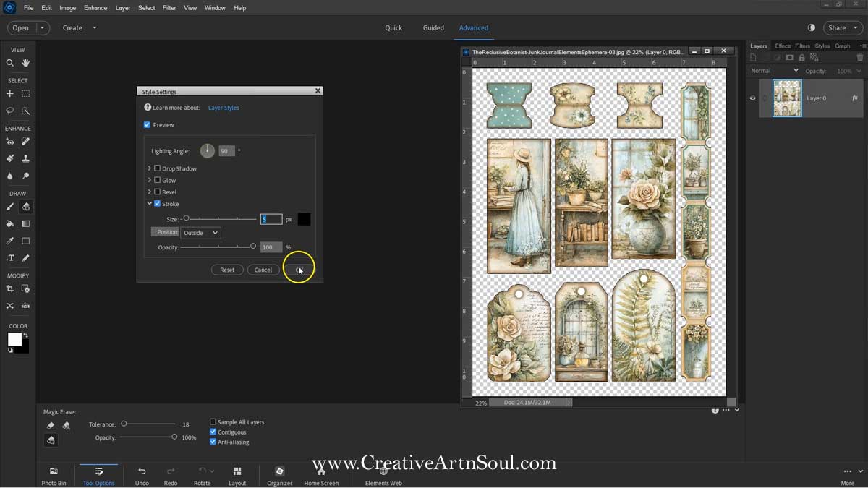Enable the Drop Shadow checkbox
The height and width of the screenshot is (488, 868).
(x=158, y=168)
